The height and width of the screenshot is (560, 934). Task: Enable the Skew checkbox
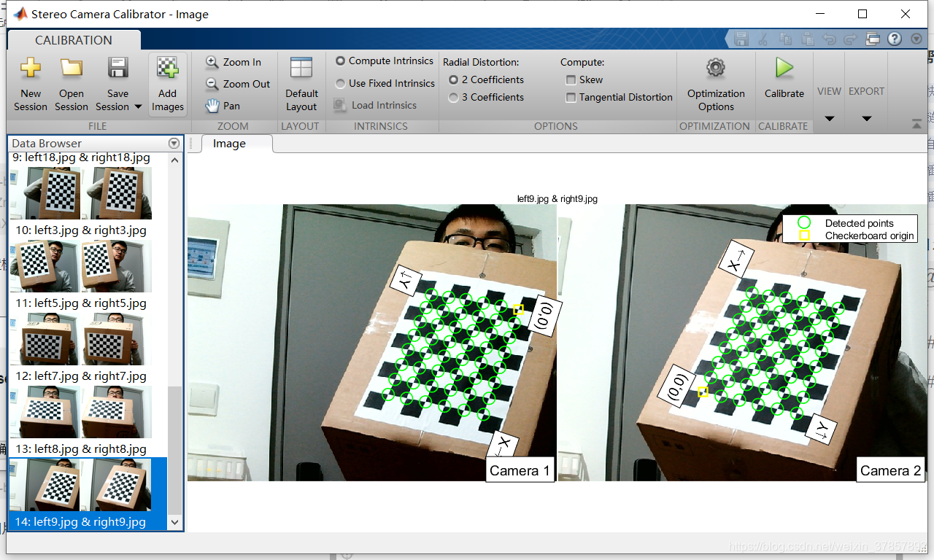click(x=584, y=79)
